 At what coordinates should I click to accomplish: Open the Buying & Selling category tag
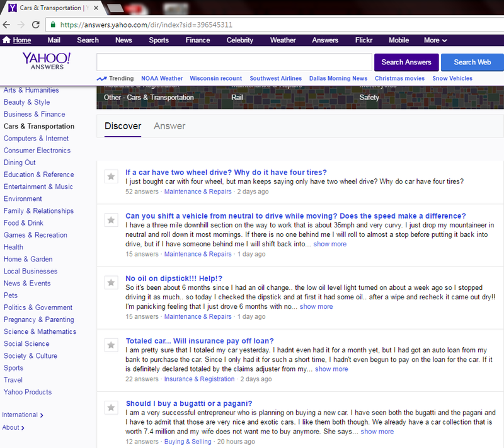[x=188, y=442]
